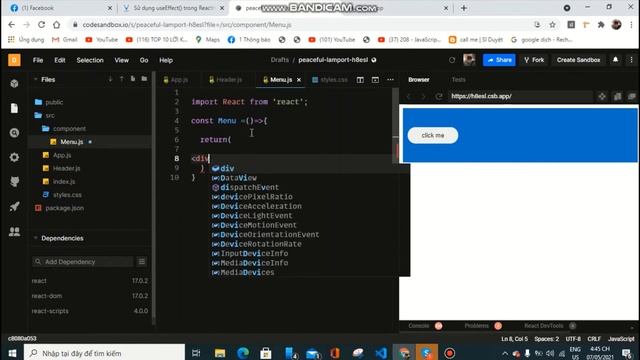The height and width of the screenshot is (360, 640).
Task: Toggle the preview window icon beside split editor
Action: click(x=375, y=80)
